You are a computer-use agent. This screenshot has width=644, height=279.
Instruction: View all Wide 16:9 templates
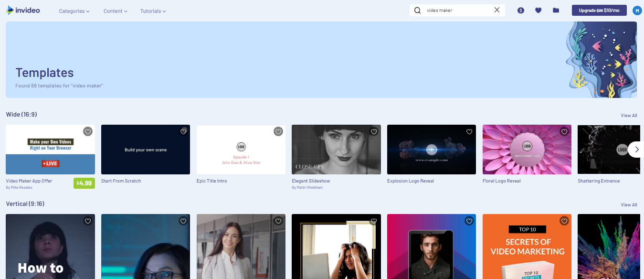[629, 115]
